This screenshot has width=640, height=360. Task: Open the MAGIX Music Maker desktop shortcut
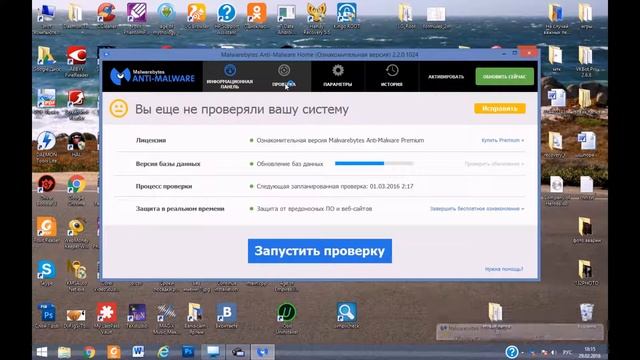pos(167,318)
